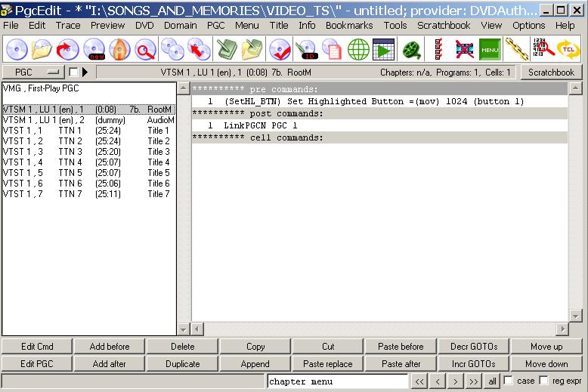588x392 pixels.
Task: Click the Duplicate button
Action: [182, 364]
